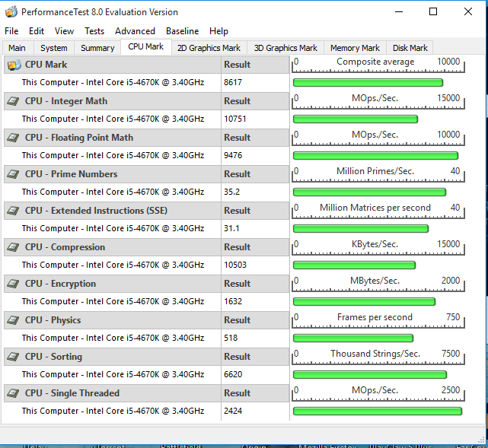Close the PerformanceTest window
This screenshot has height=448, width=488.
pyautogui.click(x=467, y=12)
